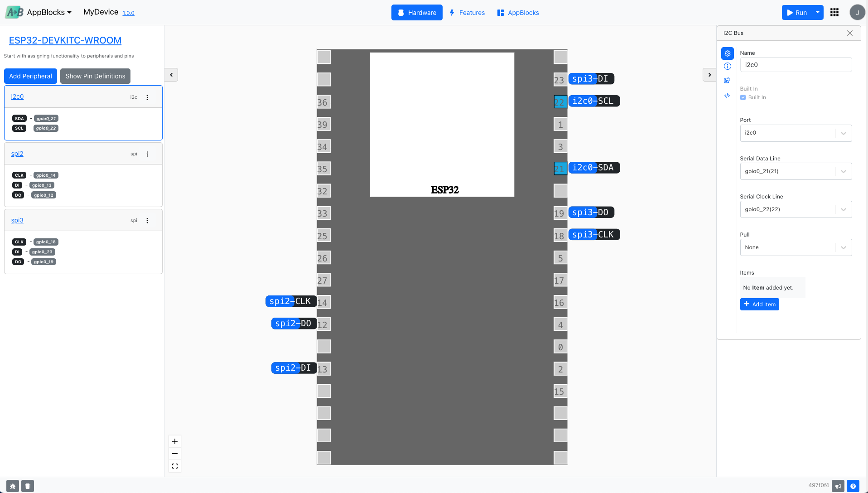Click the gpio0_19 DO pin tag
Image resolution: width=868 pixels, height=493 pixels.
click(x=43, y=262)
